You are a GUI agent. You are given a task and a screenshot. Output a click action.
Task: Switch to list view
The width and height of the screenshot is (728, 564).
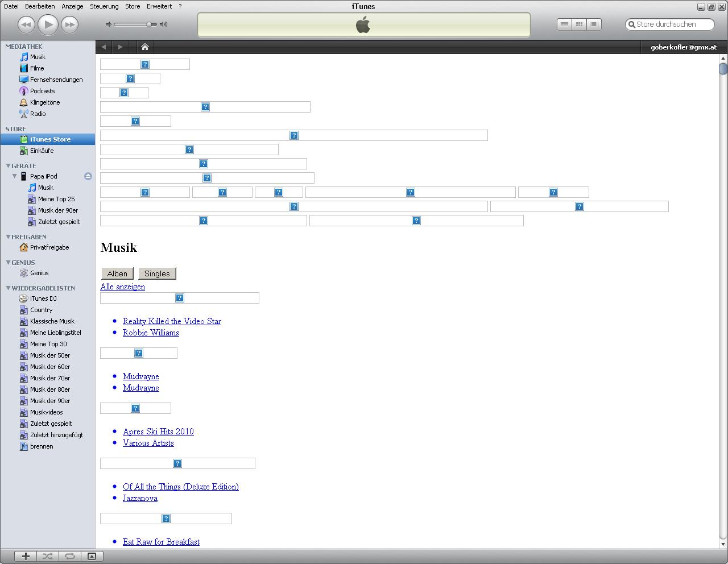pyautogui.click(x=564, y=24)
